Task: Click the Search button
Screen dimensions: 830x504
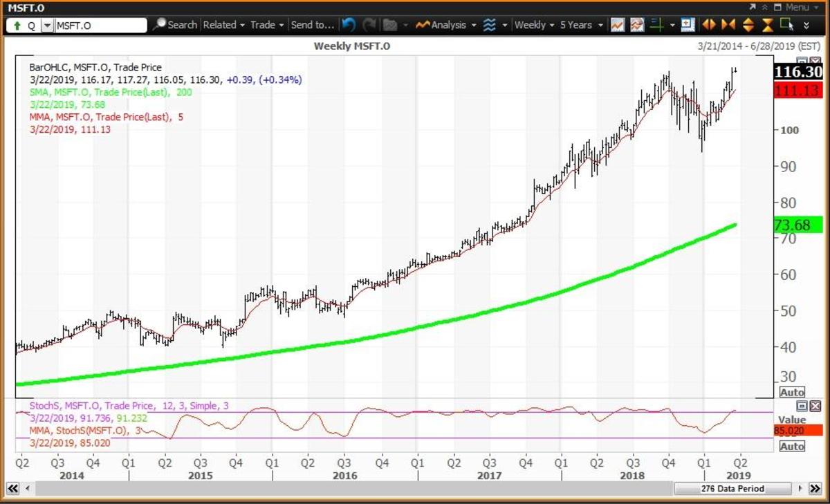Action: click(176, 25)
